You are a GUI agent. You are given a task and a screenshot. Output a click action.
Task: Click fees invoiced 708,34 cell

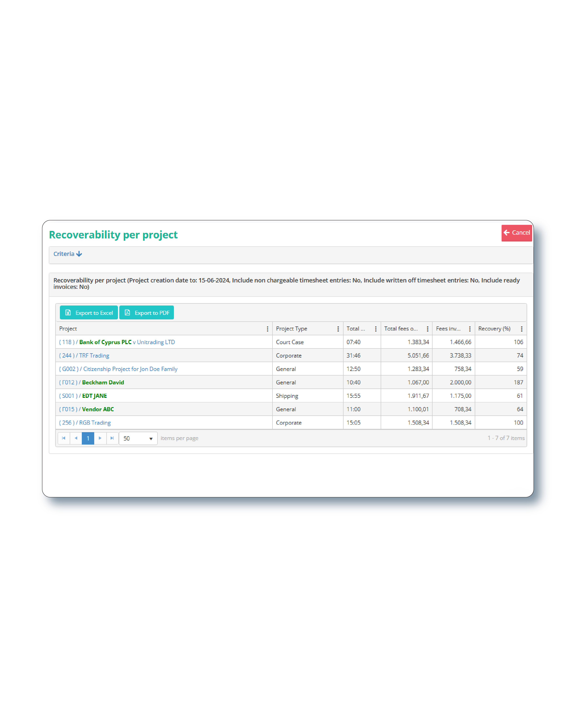point(454,409)
